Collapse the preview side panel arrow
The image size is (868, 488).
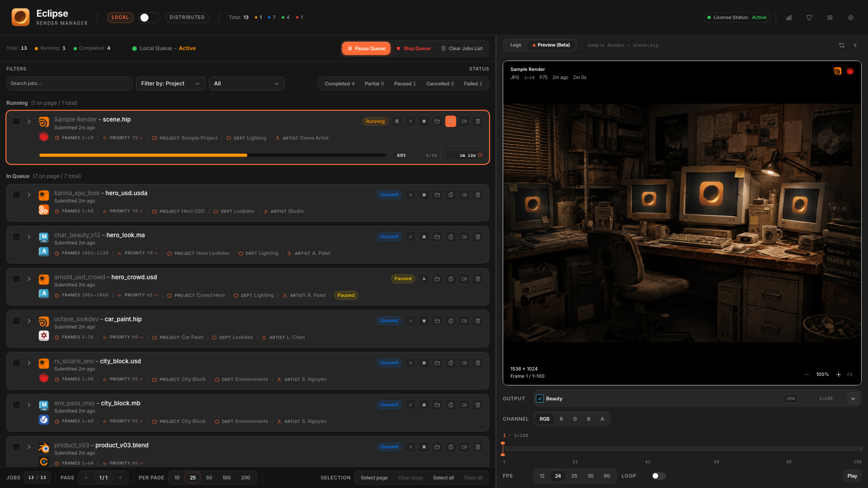pos(855,45)
